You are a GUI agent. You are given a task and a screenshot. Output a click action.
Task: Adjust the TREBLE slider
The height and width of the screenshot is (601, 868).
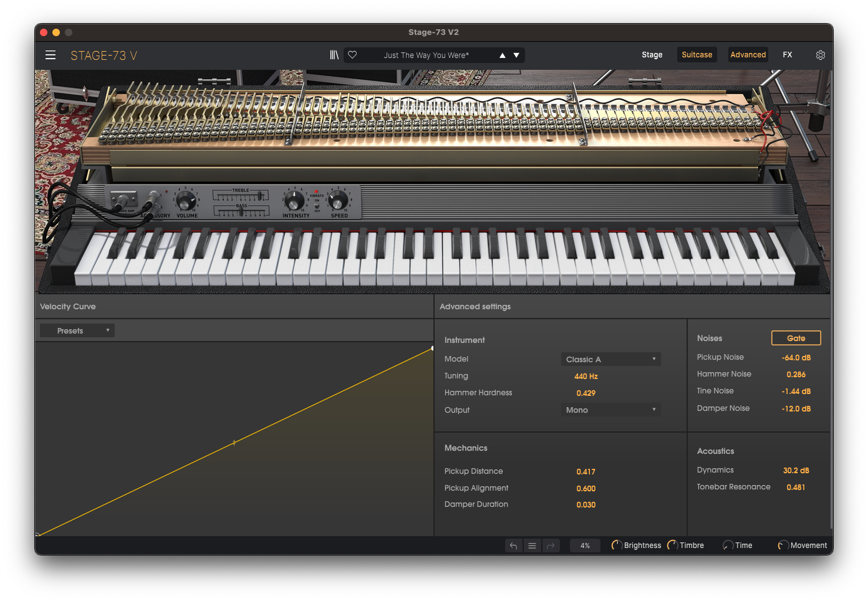tap(241, 196)
